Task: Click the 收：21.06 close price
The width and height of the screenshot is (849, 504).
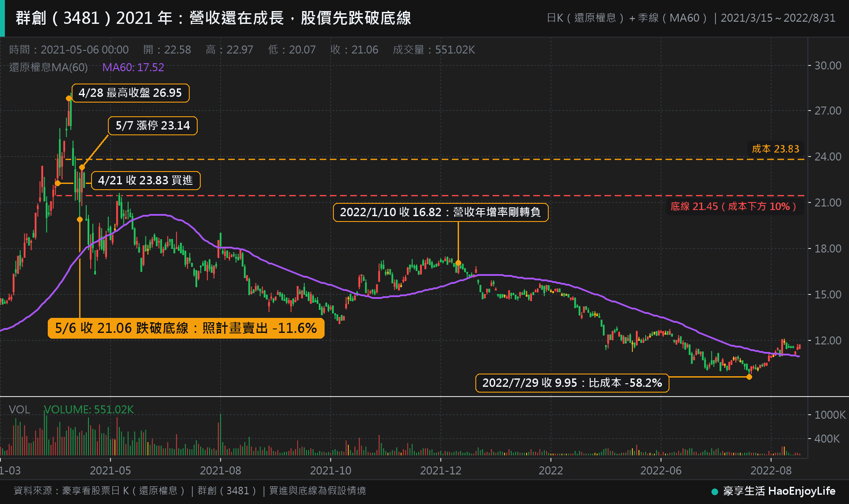Action: tap(354, 50)
